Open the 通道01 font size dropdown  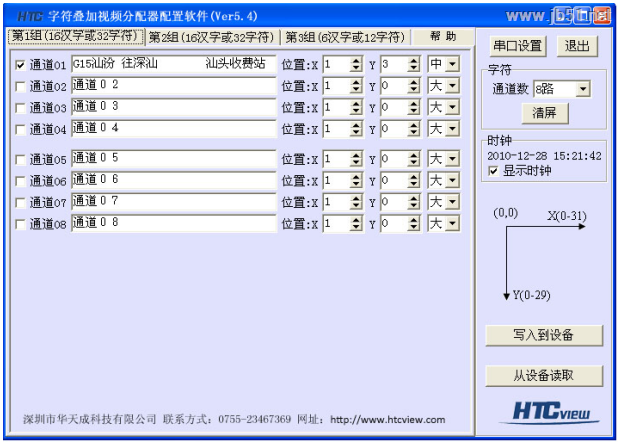[452, 64]
